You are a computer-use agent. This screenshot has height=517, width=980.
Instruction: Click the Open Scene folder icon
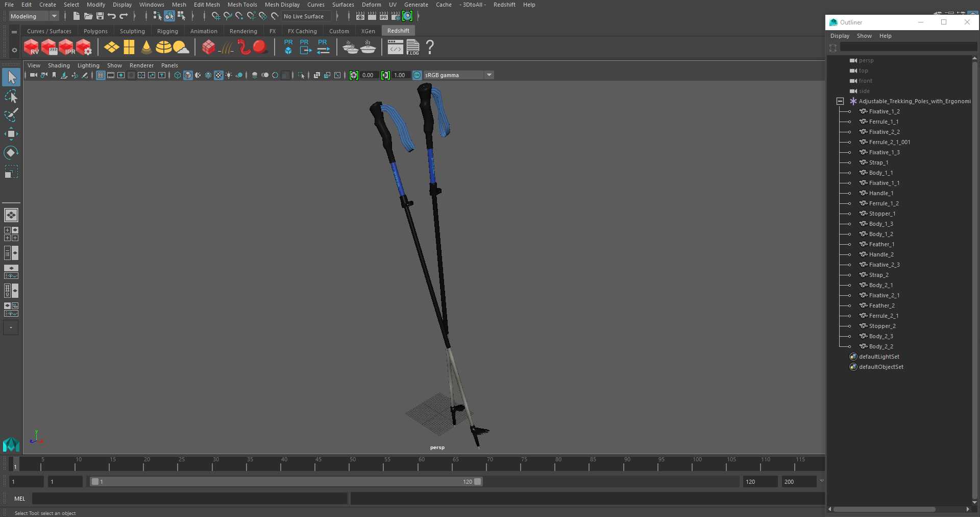click(x=88, y=16)
